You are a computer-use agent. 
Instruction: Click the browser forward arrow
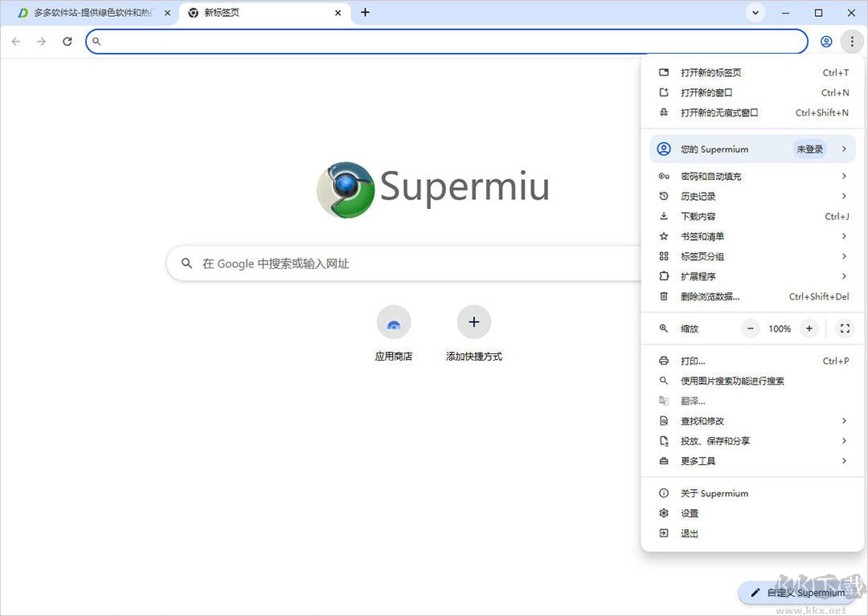click(x=42, y=42)
